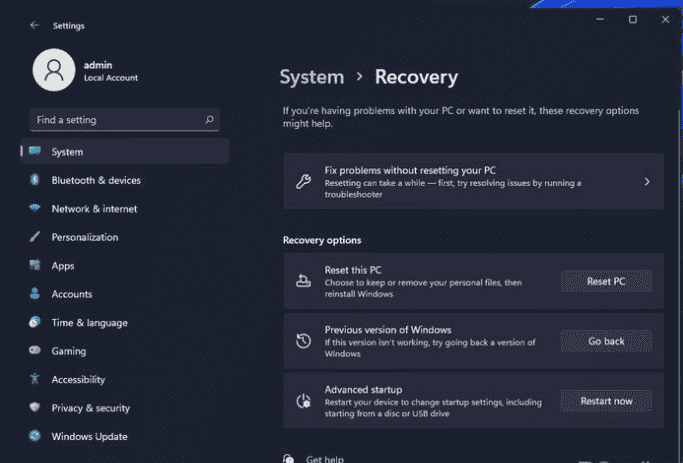This screenshot has width=683, height=463.
Task: Click the Find a setting search box
Action: coord(115,120)
